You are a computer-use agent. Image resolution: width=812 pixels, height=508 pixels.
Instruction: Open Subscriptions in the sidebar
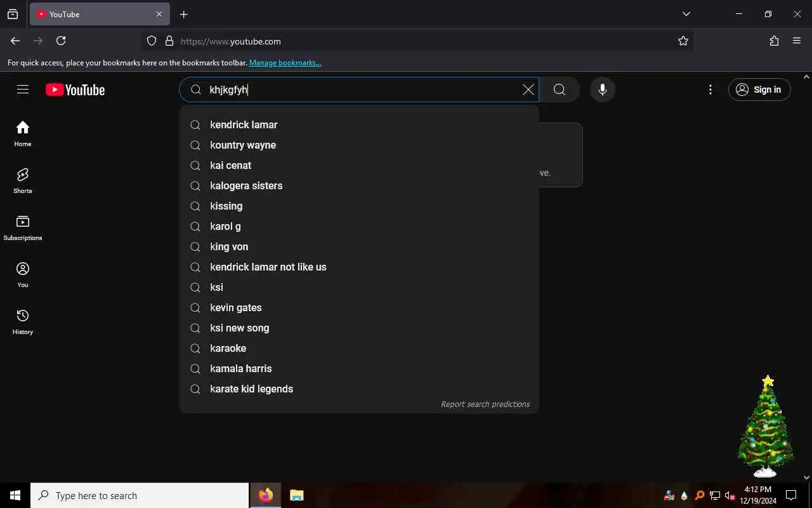(23, 227)
